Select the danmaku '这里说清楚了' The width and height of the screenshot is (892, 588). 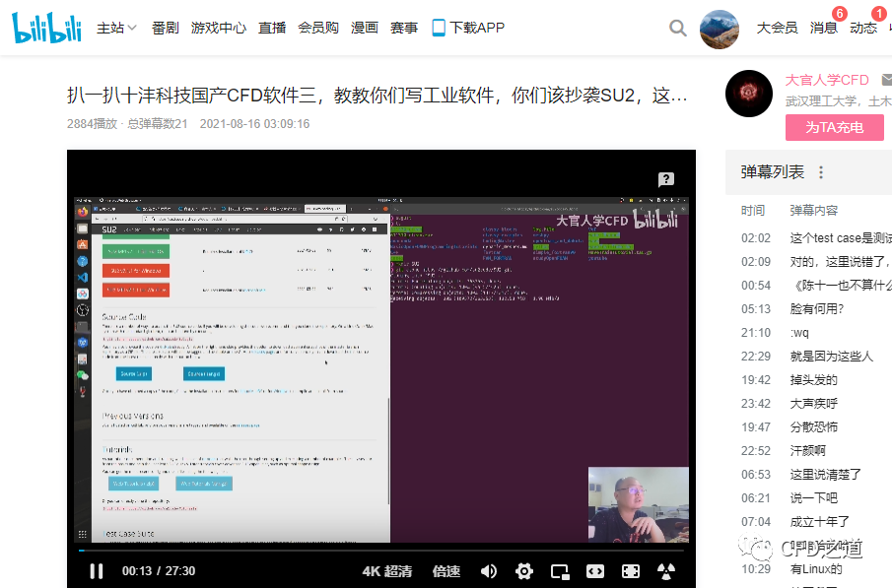(x=825, y=475)
